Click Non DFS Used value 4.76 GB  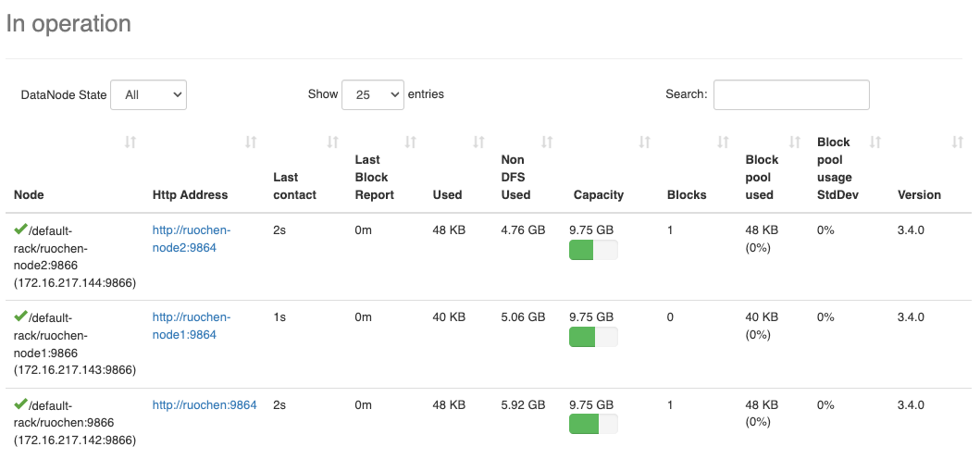[x=523, y=230]
